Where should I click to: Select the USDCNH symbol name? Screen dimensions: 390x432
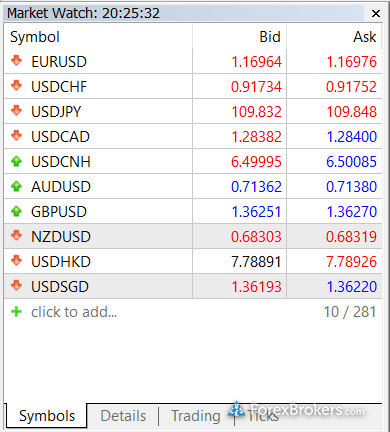61,162
